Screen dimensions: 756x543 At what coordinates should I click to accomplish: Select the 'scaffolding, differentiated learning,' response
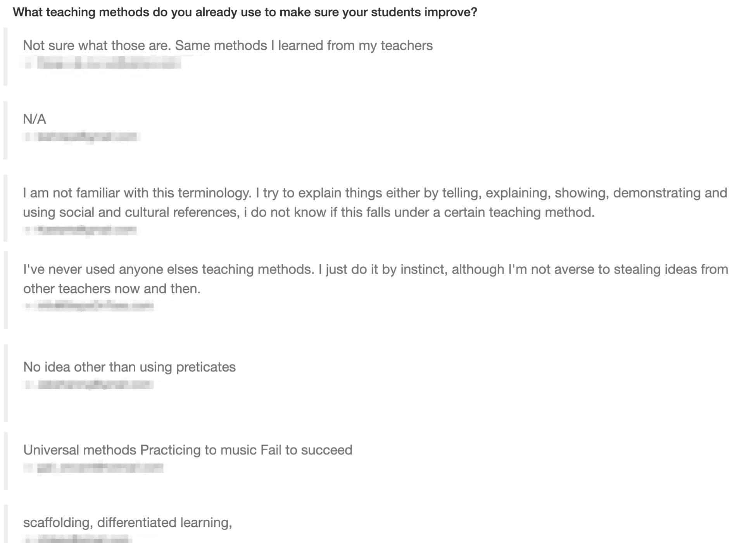point(128,523)
